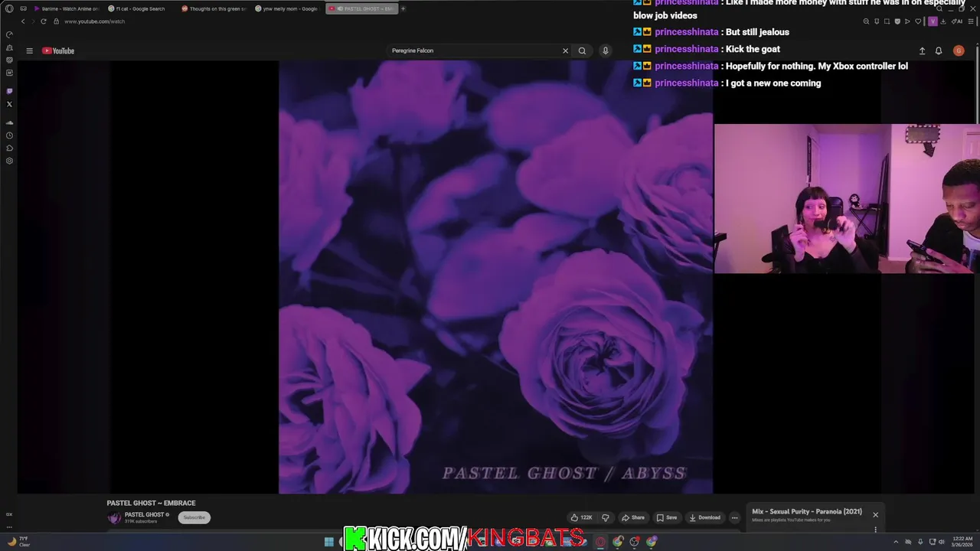Search tabs with top-right magnifier
This screenshot has height=551, width=980.
pyautogui.click(x=939, y=8)
